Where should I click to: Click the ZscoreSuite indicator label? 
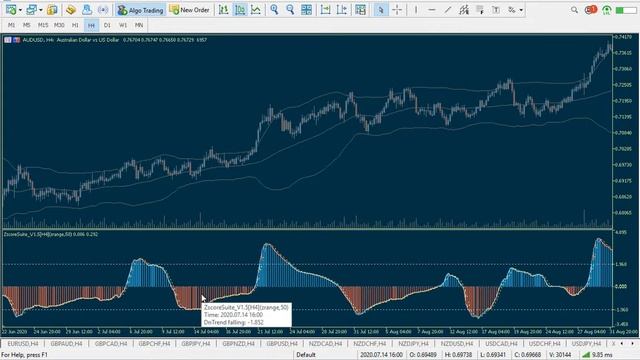click(x=51, y=234)
